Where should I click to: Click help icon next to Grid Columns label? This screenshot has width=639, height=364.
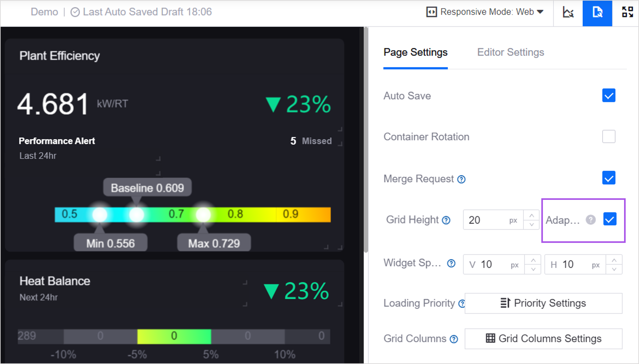454,339
